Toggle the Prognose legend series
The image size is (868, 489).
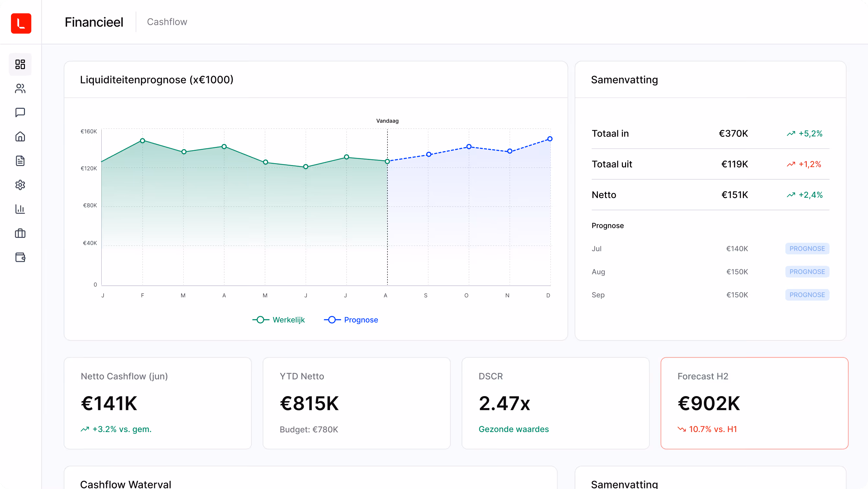(x=351, y=320)
